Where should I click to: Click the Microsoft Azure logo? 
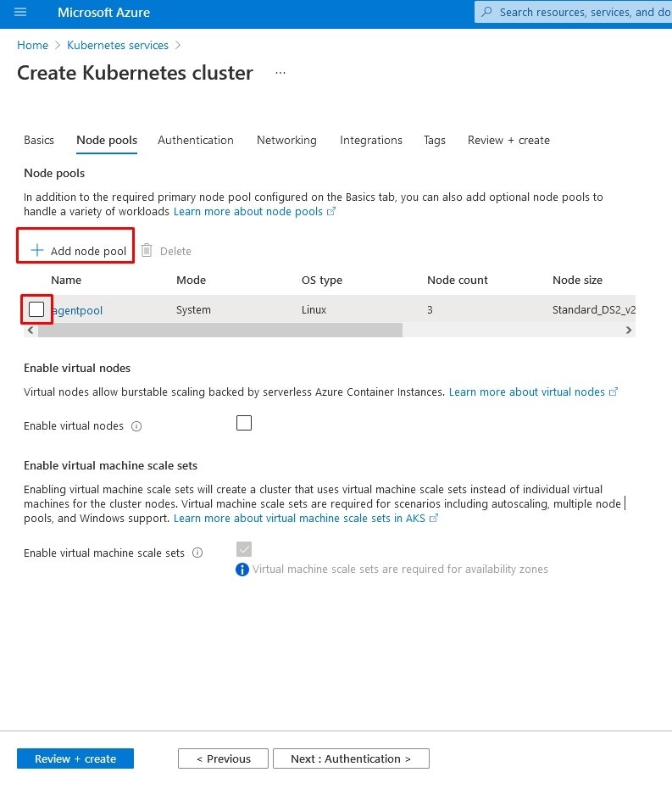coord(103,13)
